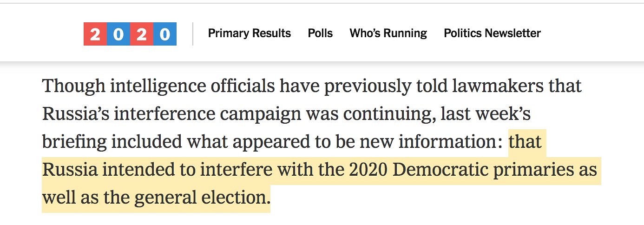Screen dimensions: 644x225
Task: Go to the Polls section
Action: click(x=320, y=33)
